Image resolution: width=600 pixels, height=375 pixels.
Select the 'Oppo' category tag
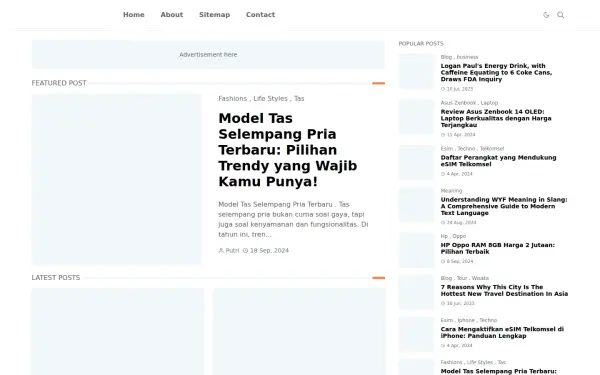point(459,236)
